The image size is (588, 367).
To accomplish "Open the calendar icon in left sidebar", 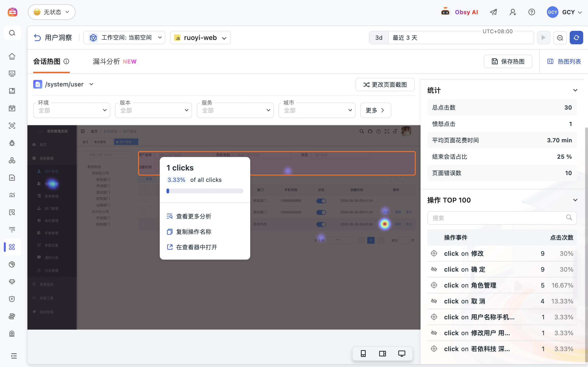I will coord(12,108).
